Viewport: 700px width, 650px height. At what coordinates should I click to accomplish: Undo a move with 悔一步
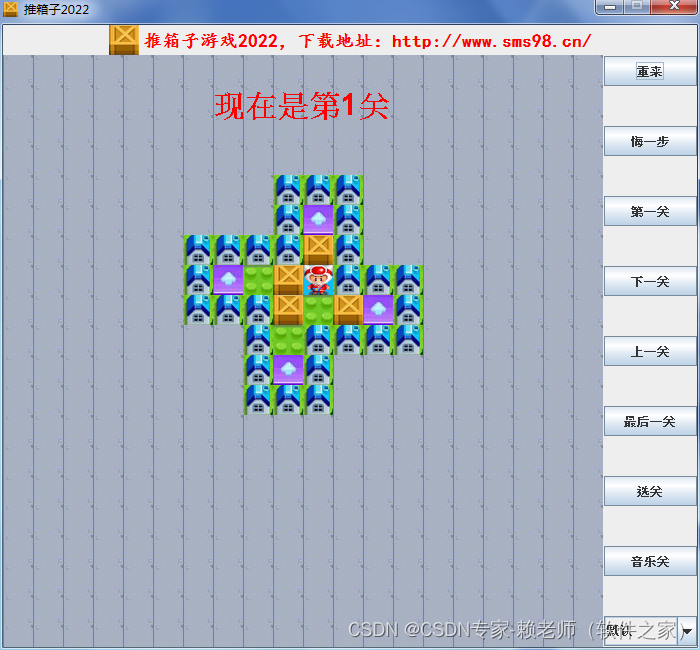coord(650,141)
